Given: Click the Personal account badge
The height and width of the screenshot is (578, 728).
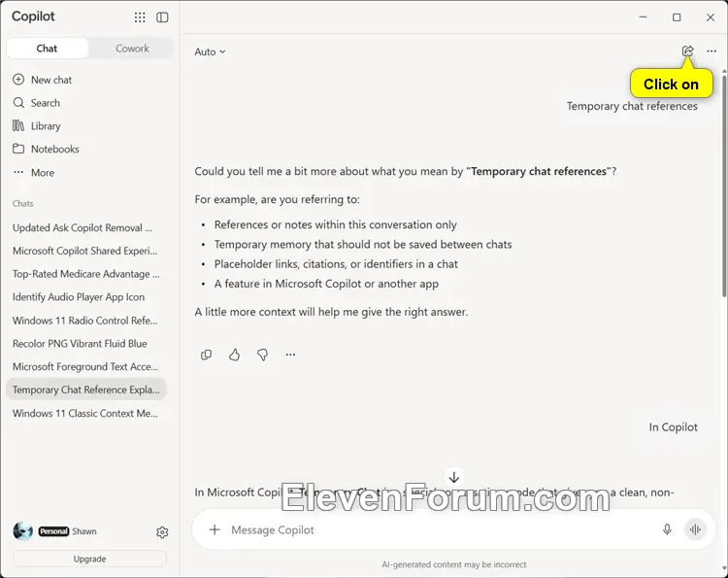Looking at the screenshot, I should (53, 531).
